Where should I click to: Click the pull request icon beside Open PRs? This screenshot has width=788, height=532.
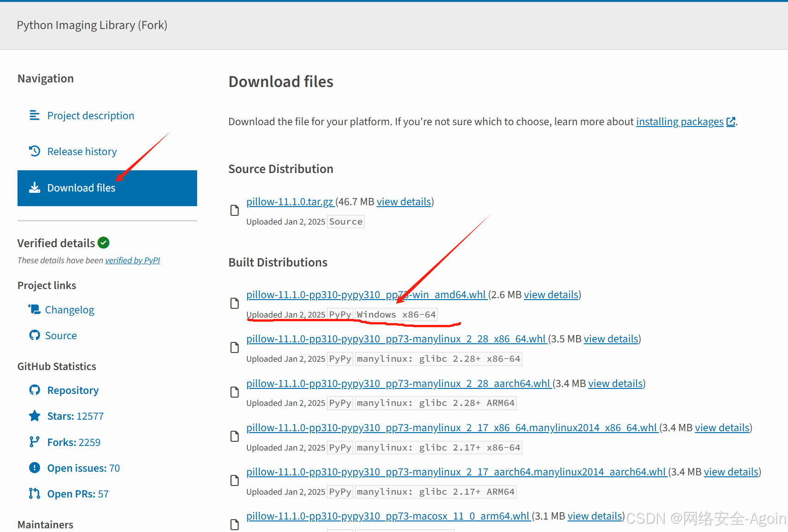(x=35, y=493)
